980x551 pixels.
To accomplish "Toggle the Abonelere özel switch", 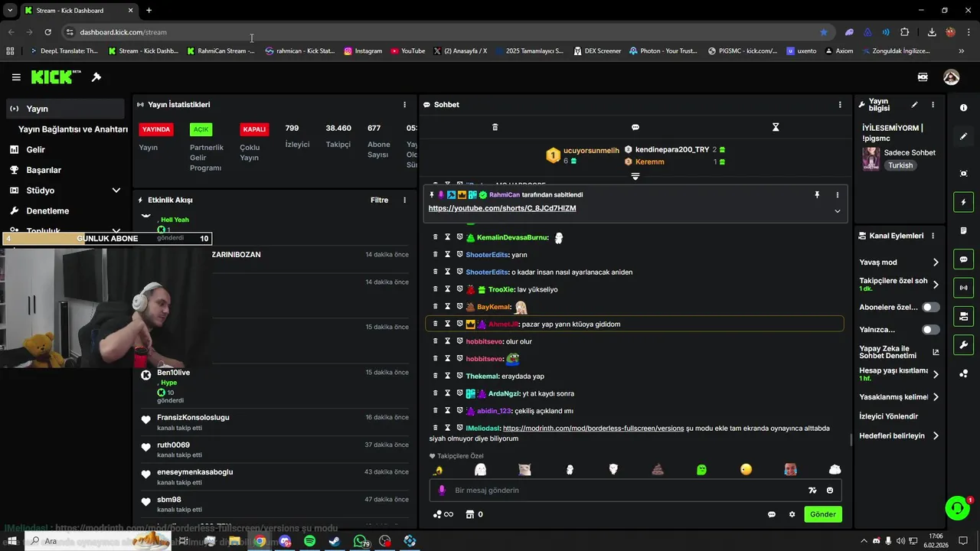I will (x=930, y=307).
